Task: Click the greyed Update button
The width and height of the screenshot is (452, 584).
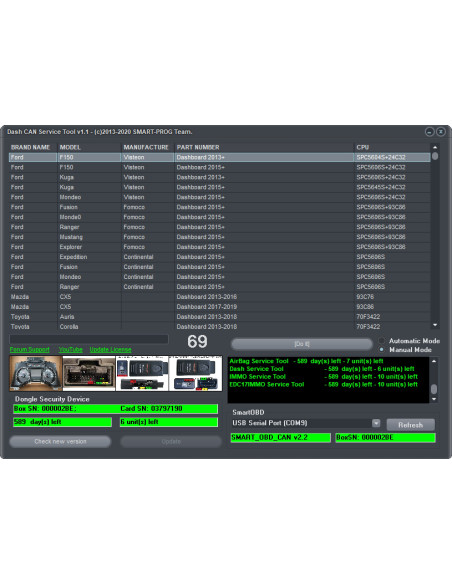Action: coord(171,441)
